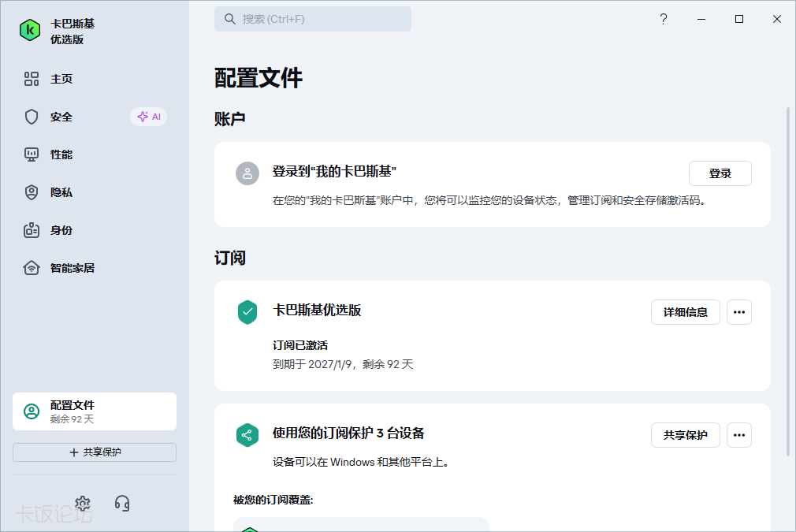Click the AI badge next to 安全

tap(149, 117)
